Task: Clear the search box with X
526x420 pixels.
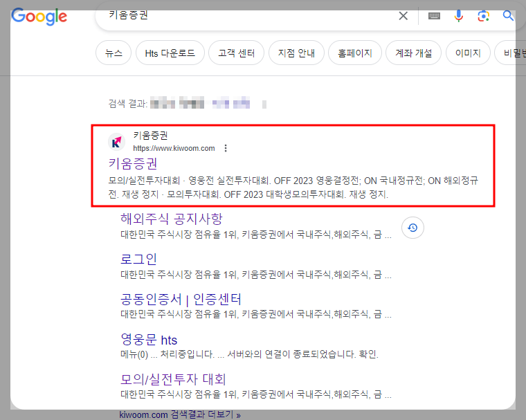Action: click(403, 16)
